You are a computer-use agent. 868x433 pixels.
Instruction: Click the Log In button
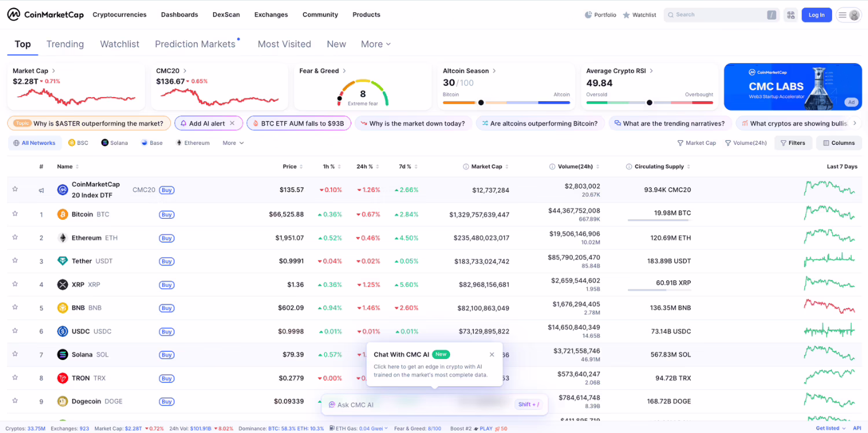(x=816, y=14)
